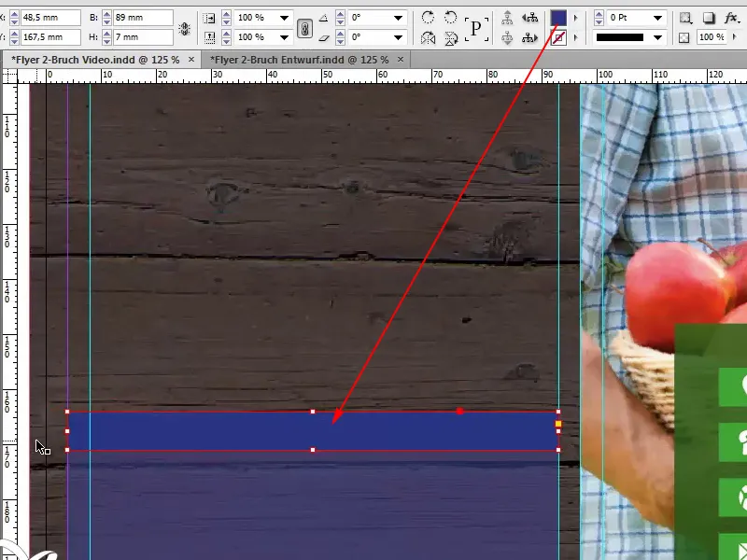The width and height of the screenshot is (747, 560).
Task: Click the scale Y percentage icon
Action: pyautogui.click(x=208, y=37)
